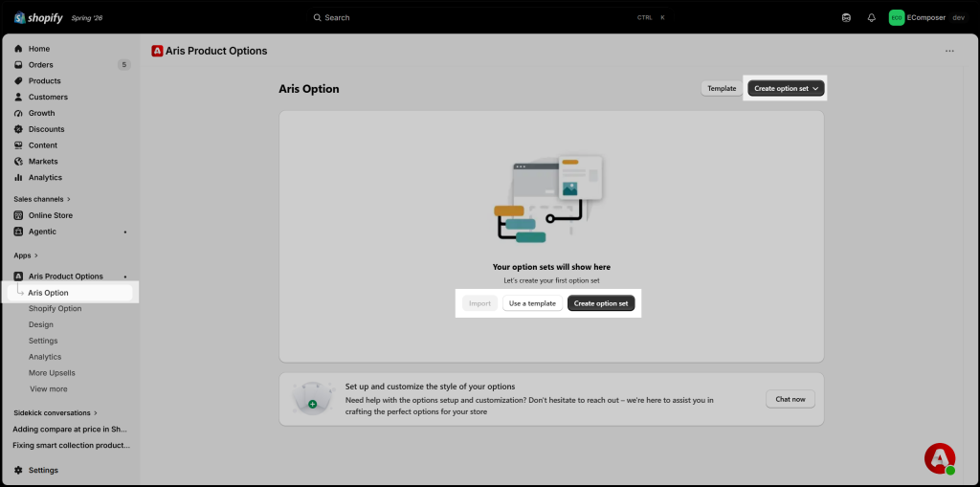Open the red Aris chat bubble
This screenshot has height=487, width=980.
pos(940,459)
